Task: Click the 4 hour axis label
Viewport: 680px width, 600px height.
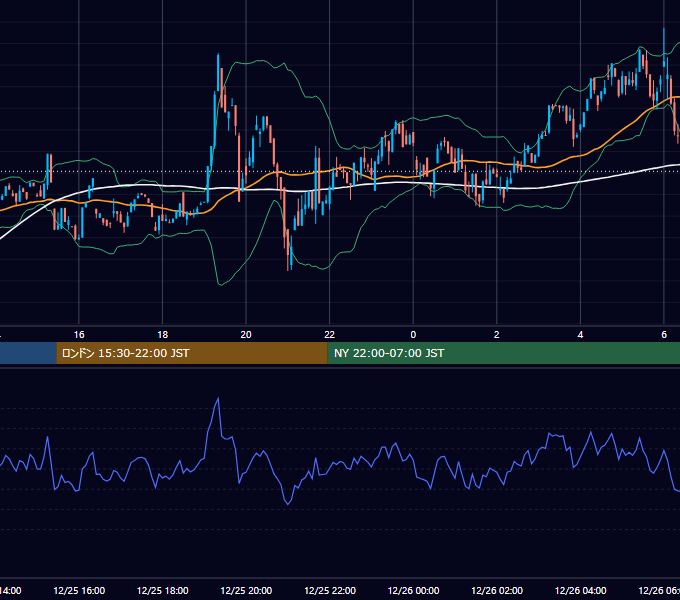Action: (580, 335)
